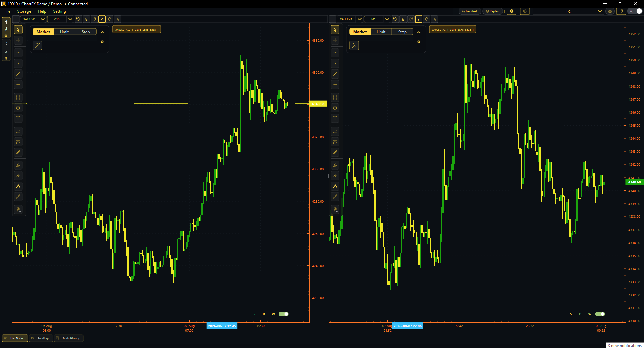
Task: Toggle green switch at bottom of right chart
Action: tap(600, 314)
